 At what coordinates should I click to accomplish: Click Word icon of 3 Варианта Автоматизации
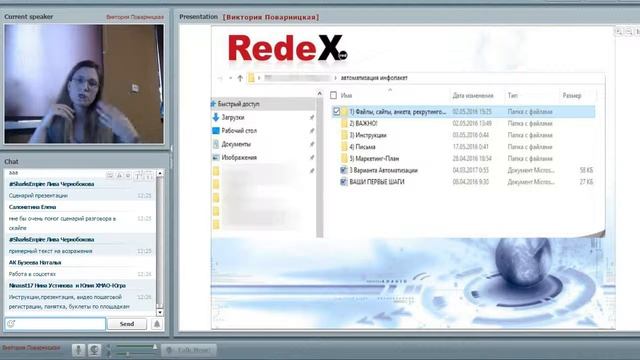tap(344, 170)
